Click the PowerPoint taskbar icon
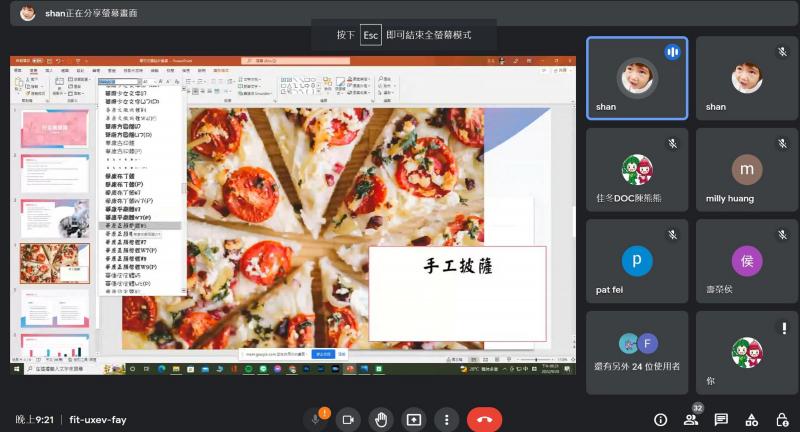Image resolution: width=800 pixels, height=432 pixels. point(351,369)
